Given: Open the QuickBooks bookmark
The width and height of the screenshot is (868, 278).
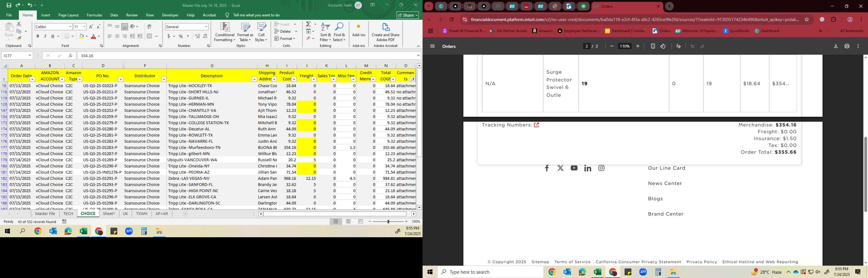Looking at the screenshot, I should point(736,31).
